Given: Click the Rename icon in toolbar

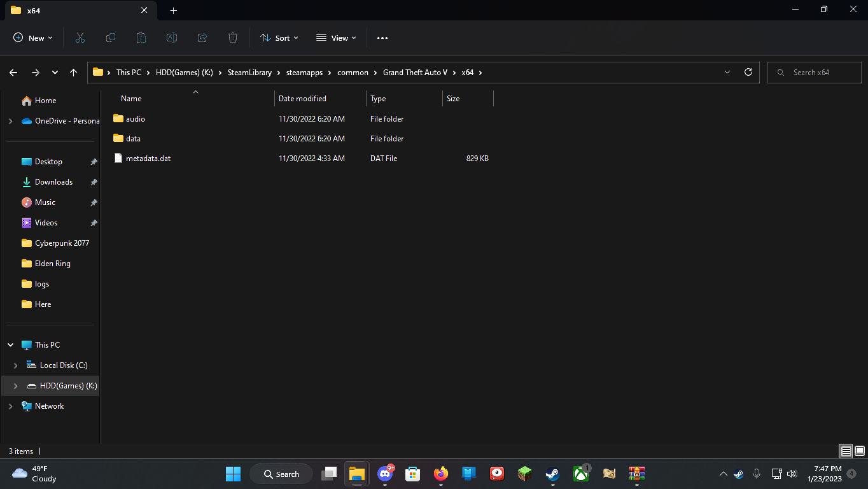Looking at the screenshot, I should 172,38.
